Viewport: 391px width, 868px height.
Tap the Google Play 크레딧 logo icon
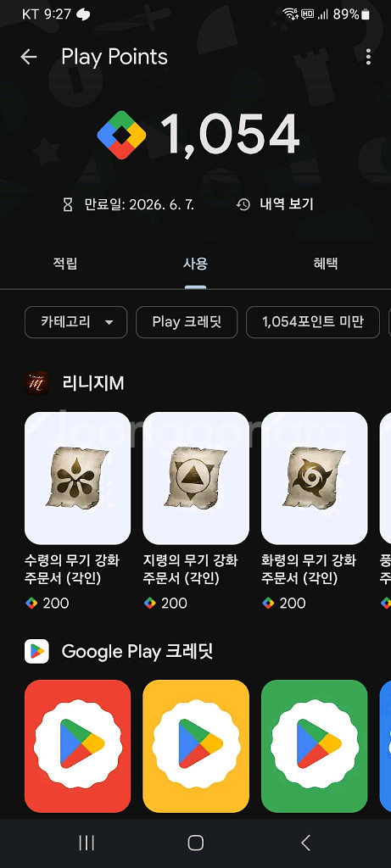(36, 651)
